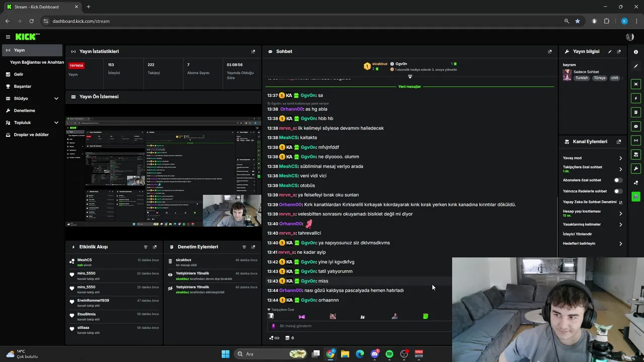Click İzleyici Yönlendir in Kanal Eylemleri

[577, 234]
